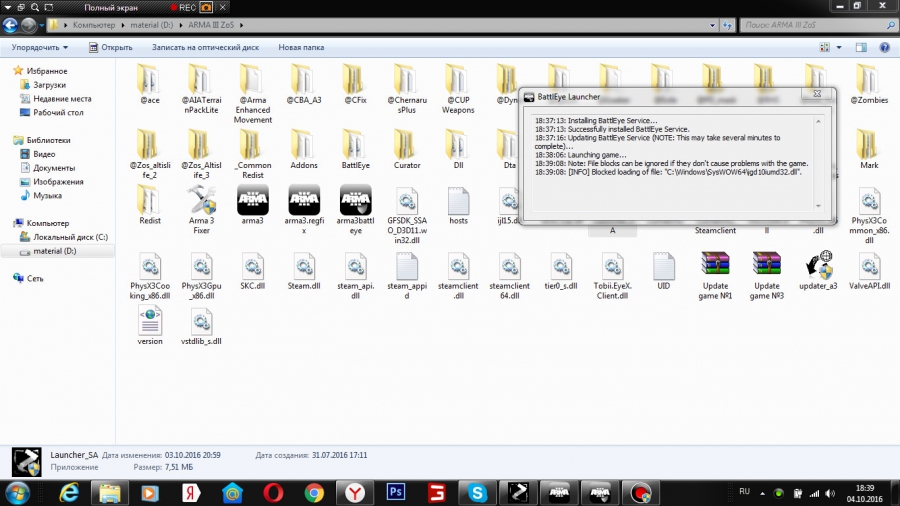This screenshot has width=900, height=506.
Task: Open the Windows Start menu
Action: click(x=17, y=493)
